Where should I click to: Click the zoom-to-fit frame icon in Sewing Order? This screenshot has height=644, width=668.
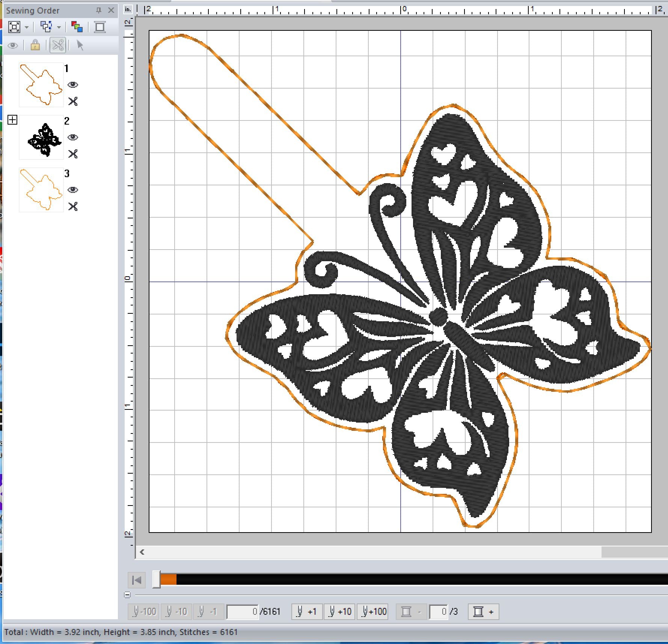[14, 27]
